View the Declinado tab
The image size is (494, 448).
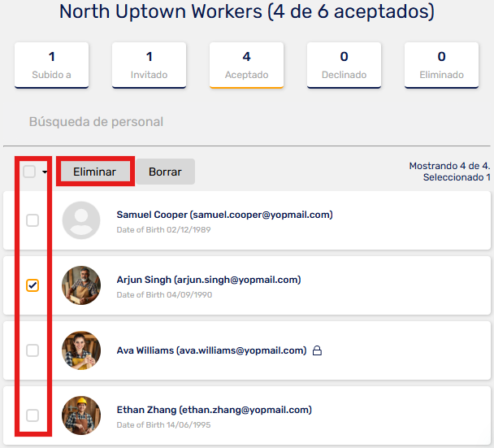point(344,65)
